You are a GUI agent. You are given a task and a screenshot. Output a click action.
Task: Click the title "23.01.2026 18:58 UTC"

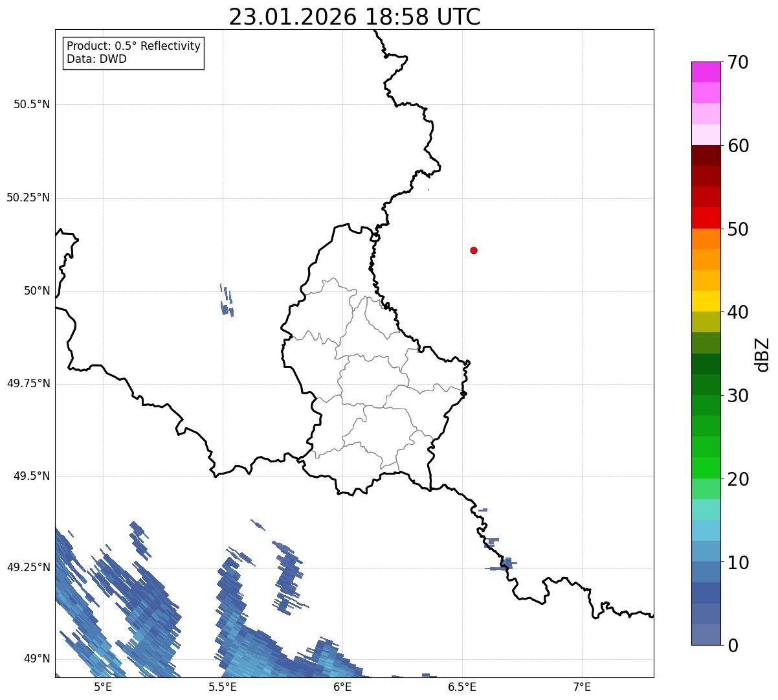coord(355,17)
